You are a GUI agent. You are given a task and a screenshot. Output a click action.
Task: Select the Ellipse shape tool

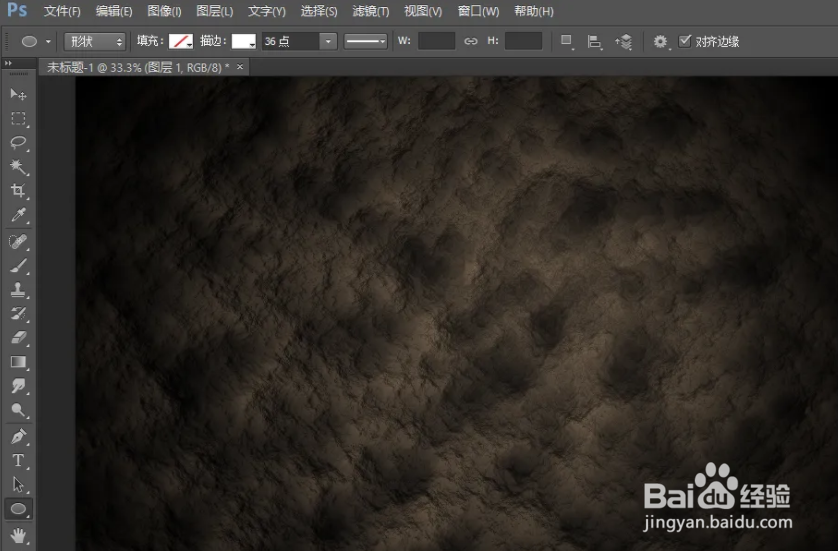coord(18,509)
